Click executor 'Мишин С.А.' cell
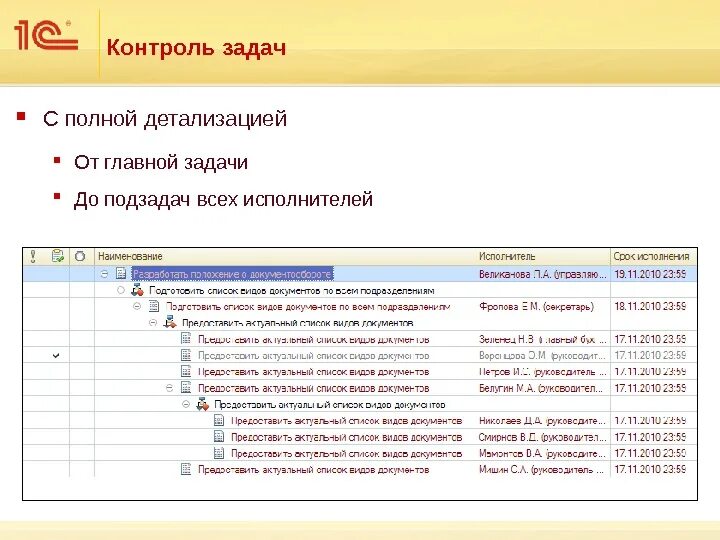 541,470
